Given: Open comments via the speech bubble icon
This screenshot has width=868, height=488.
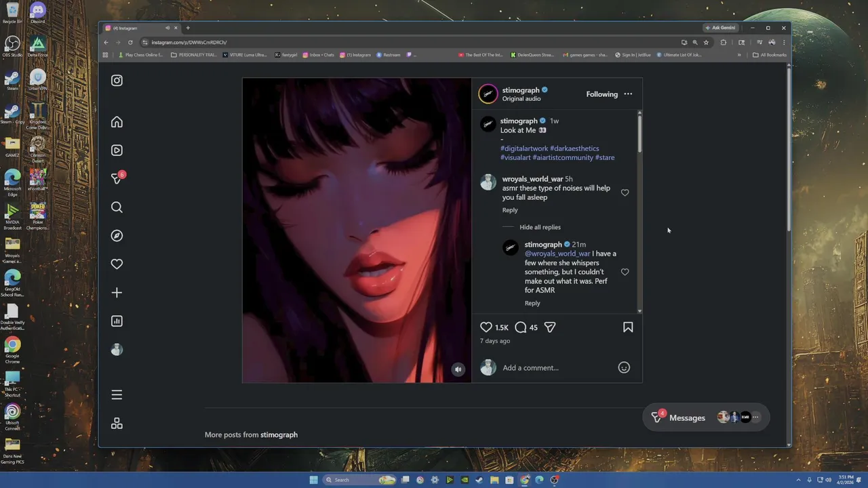Looking at the screenshot, I should (520, 327).
